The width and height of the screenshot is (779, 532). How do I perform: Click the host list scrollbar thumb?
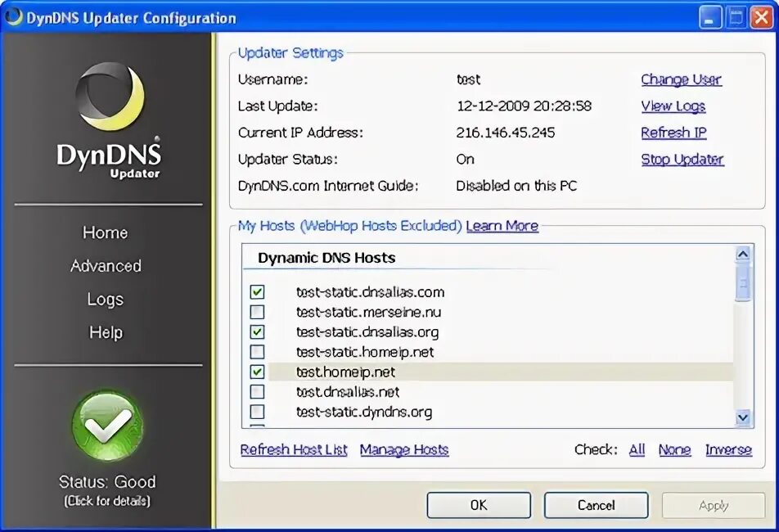click(743, 282)
